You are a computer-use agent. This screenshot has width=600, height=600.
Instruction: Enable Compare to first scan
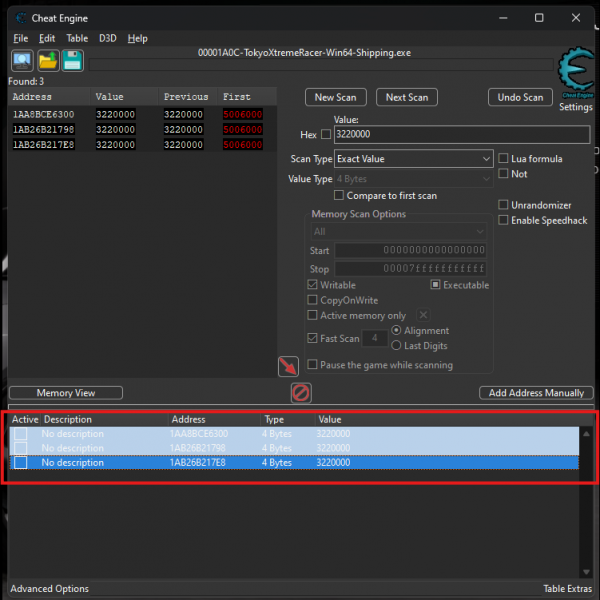pyautogui.click(x=339, y=196)
